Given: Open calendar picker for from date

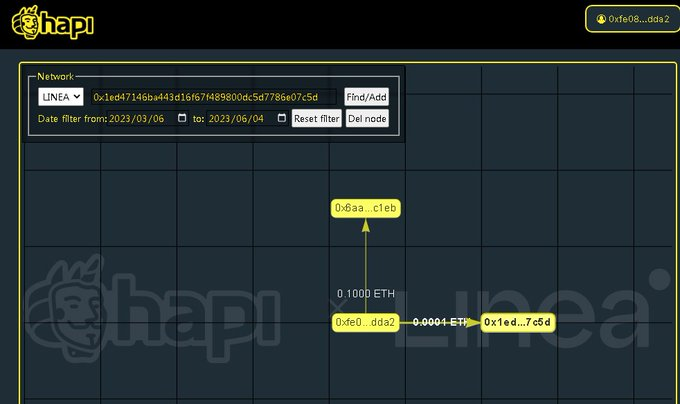Looking at the screenshot, I should click(182, 118).
